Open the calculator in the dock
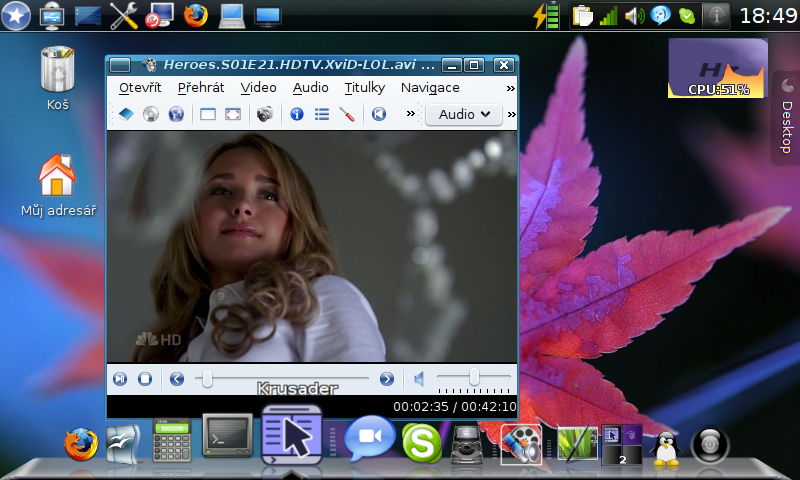Image resolution: width=800 pixels, height=480 pixels. (172, 440)
